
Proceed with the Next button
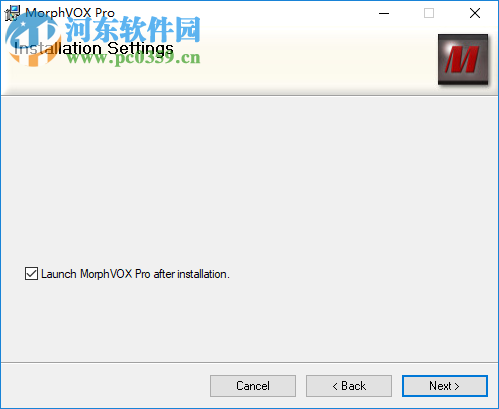click(x=445, y=386)
